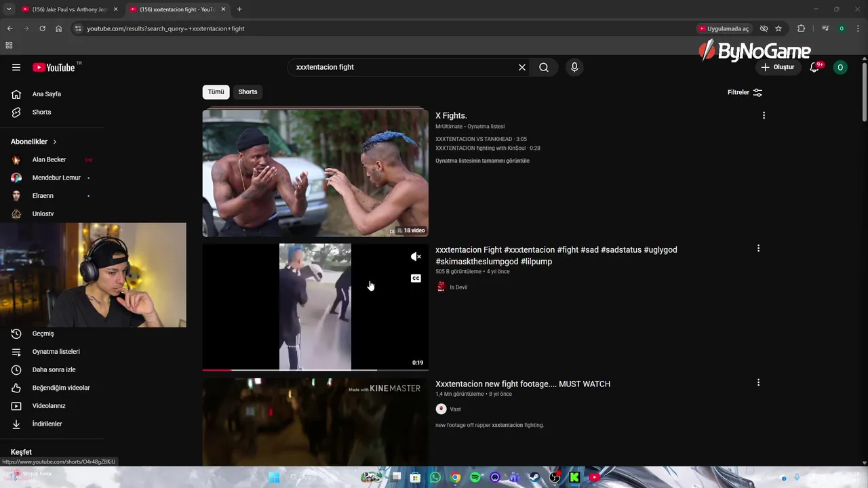This screenshot has height=488, width=868.
Task: Open Chrome extensions puzzle icon
Action: click(801, 28)
